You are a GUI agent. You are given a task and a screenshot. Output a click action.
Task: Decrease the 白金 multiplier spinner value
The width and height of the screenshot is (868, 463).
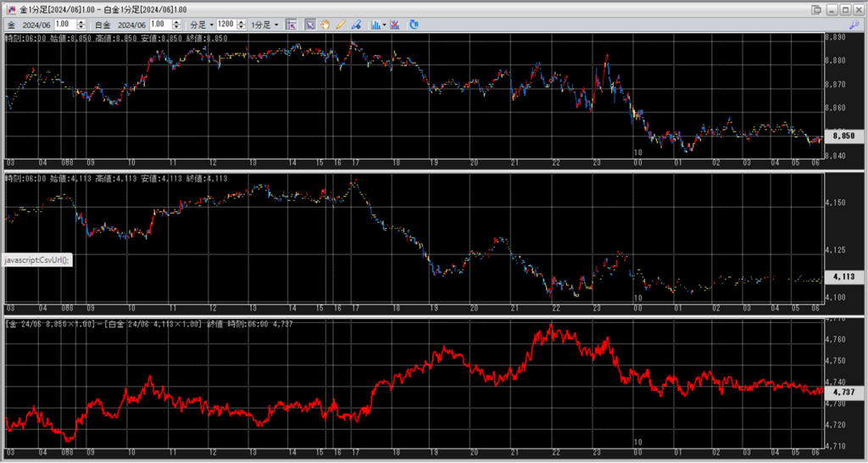click(x=179, y=28)
